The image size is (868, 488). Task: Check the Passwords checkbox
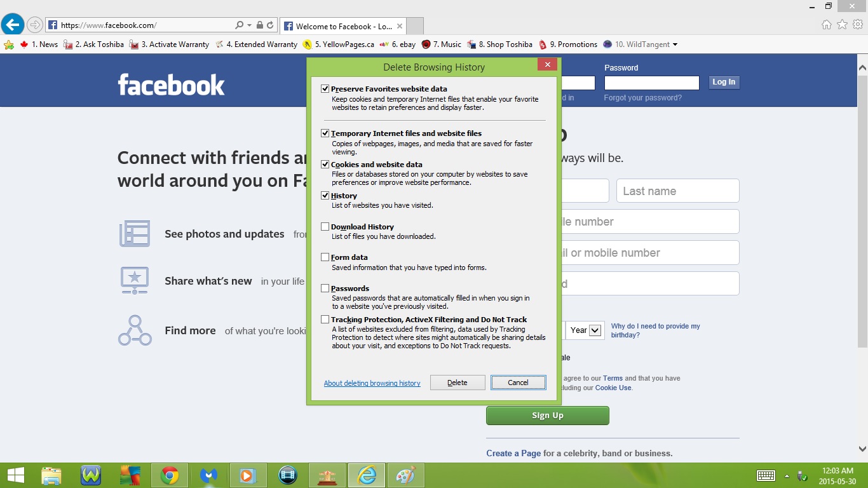coord(325,288)
